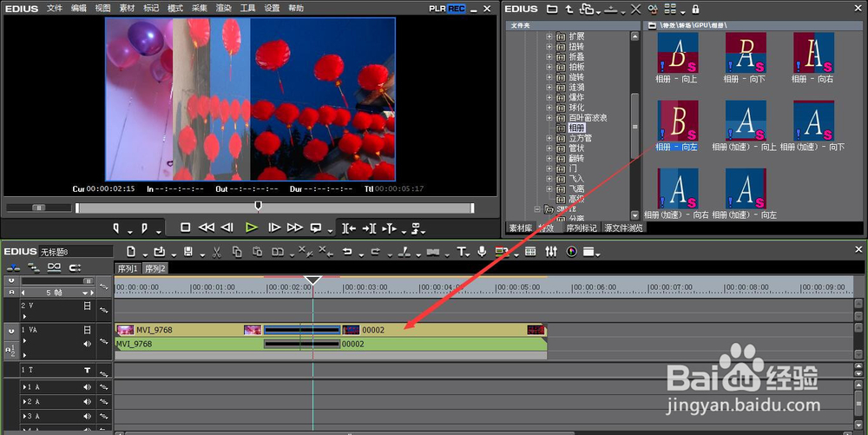
Task: Open the Audio Mixer icon
Action: [551, 252]
